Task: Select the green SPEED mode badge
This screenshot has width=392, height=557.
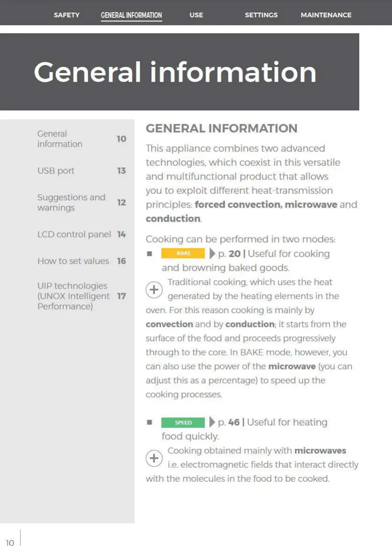Action: click(183, 422)
